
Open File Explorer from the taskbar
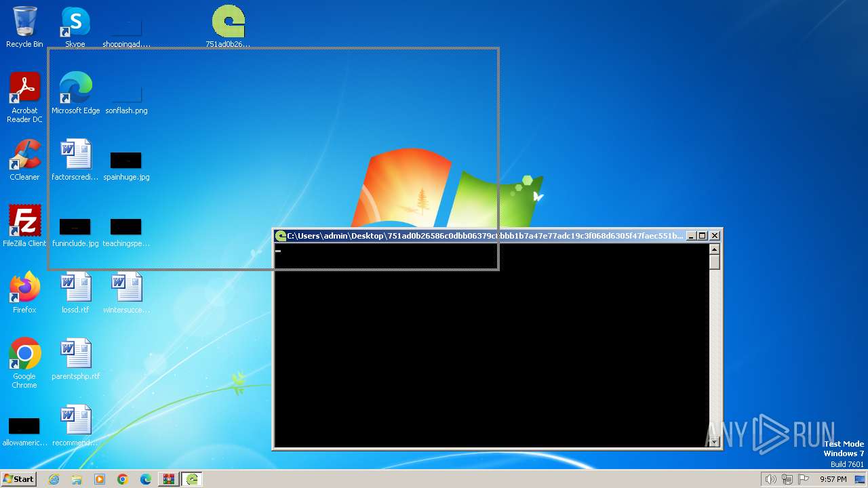tap(77, 479)
